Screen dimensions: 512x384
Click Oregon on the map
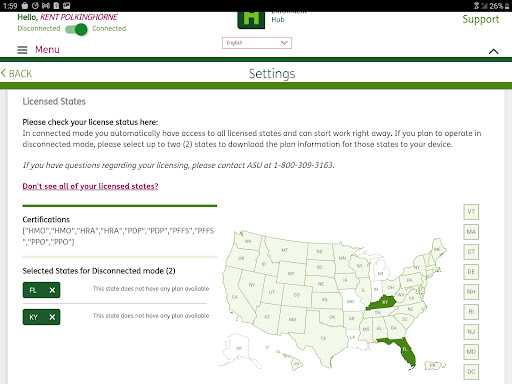pyautogui.click(x=241, y=258)
